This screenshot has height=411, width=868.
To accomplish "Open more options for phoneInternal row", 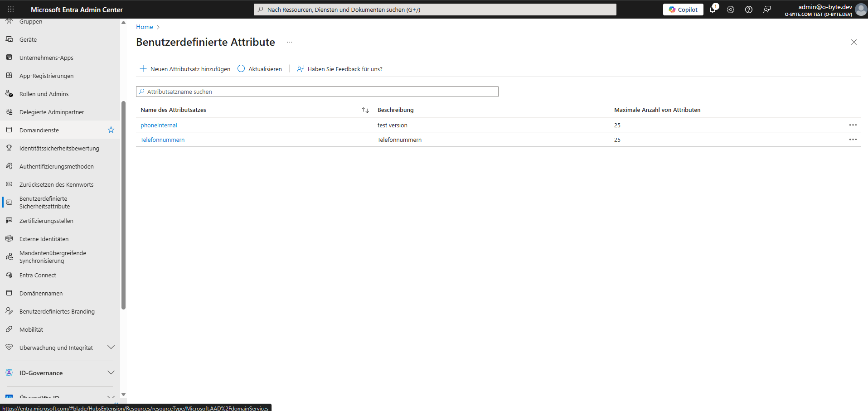I will [853, 125].
